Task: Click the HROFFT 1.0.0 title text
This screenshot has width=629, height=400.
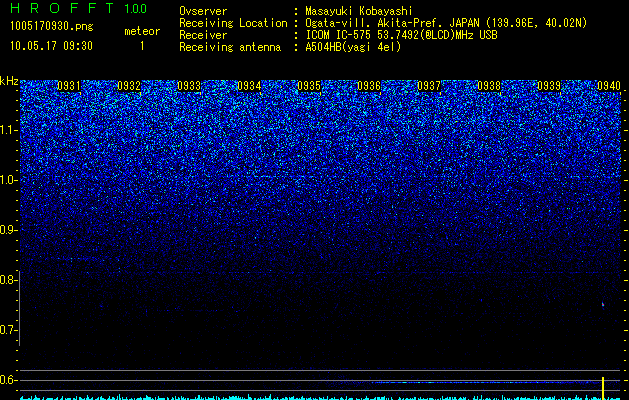Action: (x=78, y=8)
